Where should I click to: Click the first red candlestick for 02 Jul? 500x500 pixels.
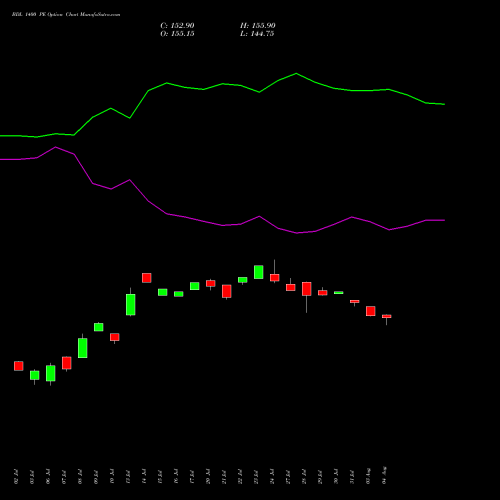pos(19,366)
